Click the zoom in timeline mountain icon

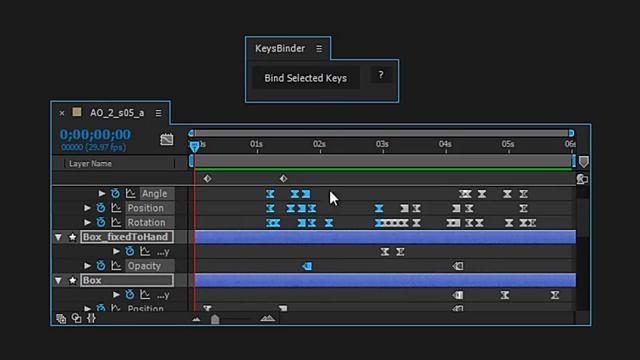[x=268, y=318]
